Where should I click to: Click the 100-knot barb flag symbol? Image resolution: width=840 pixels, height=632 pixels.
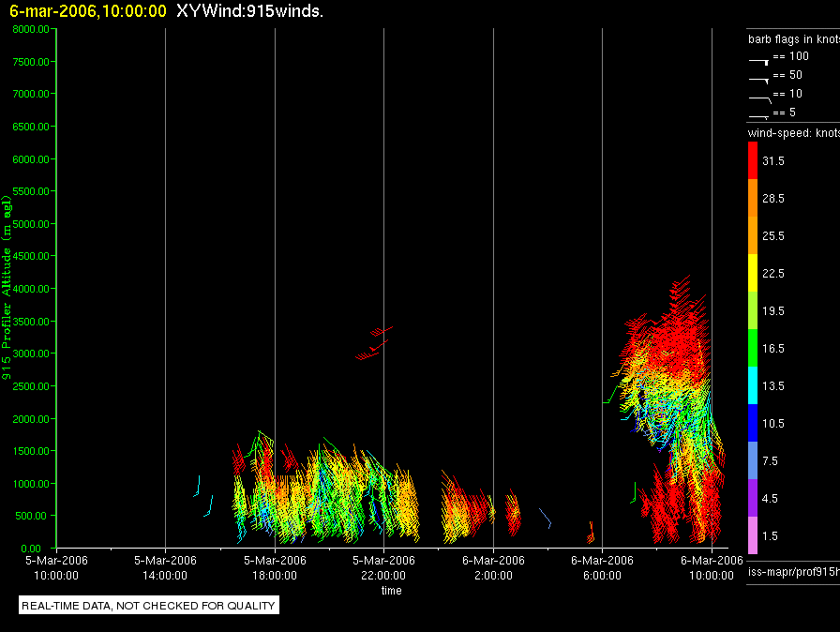tap(759, 62)
